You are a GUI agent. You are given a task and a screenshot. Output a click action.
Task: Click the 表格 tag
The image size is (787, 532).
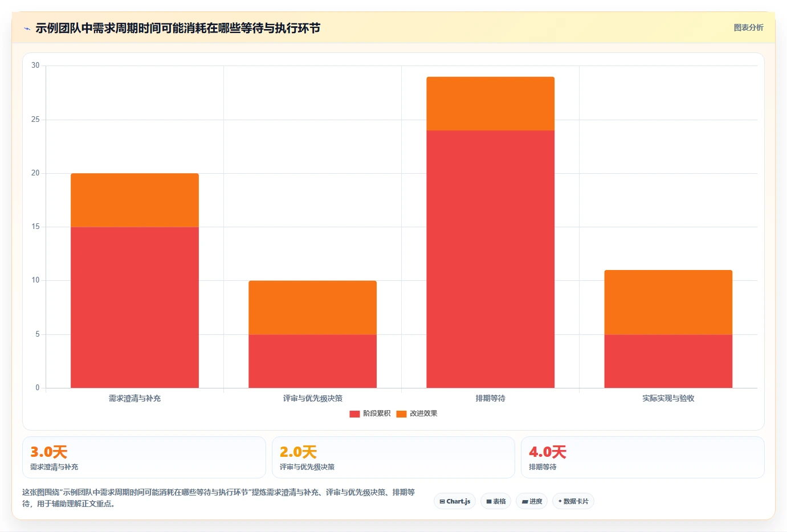point(496,501)
